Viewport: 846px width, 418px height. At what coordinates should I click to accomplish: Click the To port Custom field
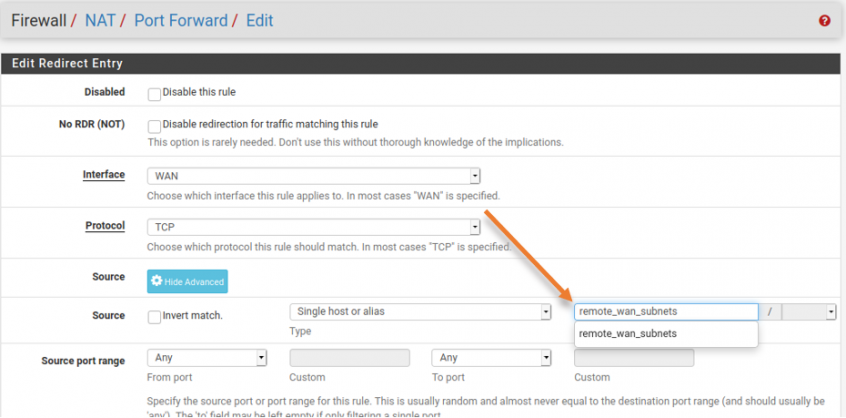coord(633,357)
